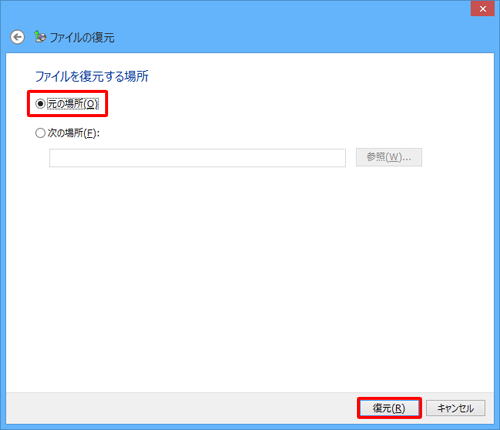Click the 復元(R) restore button
The width and height of the screenshot is (500, 430).
[x=389, y=408]
